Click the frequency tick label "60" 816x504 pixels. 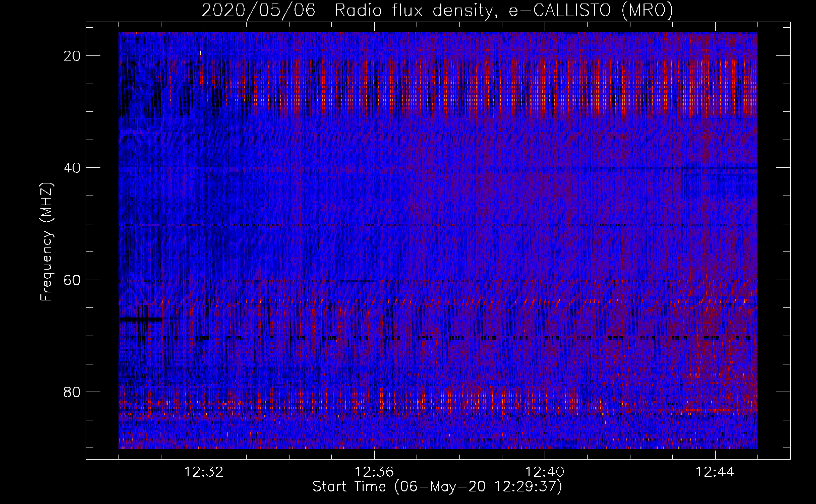tap(73, 280)
